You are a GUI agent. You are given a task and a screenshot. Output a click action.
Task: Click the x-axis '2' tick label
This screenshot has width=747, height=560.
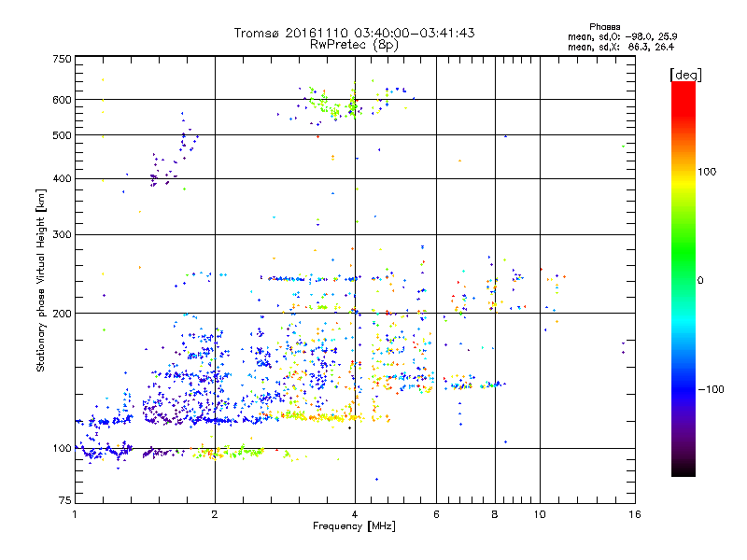pos(215,514)
